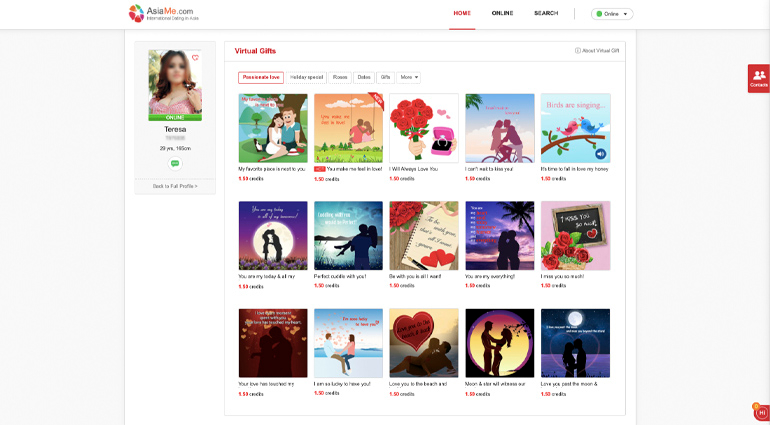Click the green chat icon under Teresa
This screenshot has height=425, width=770.
pos(175,163)
